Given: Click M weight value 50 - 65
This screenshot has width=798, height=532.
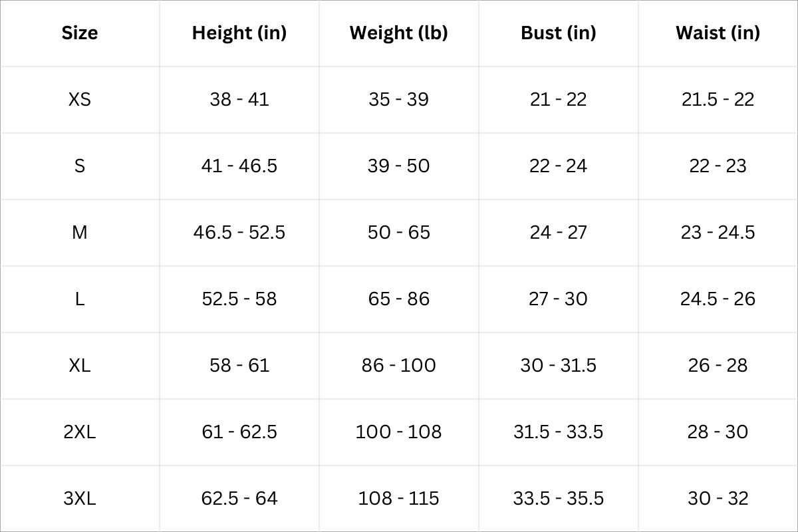Looking at the screenshot, I should (399, 232).
